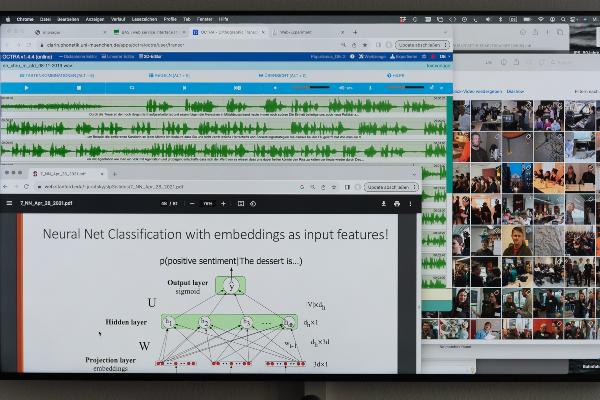This screenshot has height=400, width=600.
Task: Click the Bluetooth icon in the menu bar
Action: point(500,19)
